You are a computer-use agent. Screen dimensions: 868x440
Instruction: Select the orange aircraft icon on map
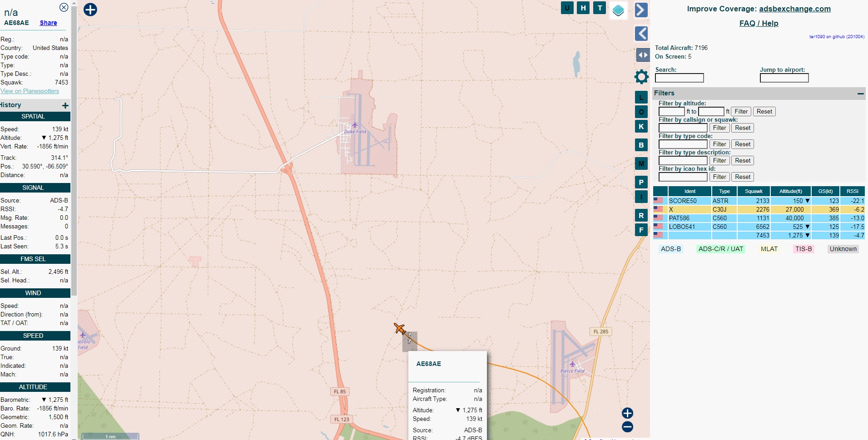399,328
